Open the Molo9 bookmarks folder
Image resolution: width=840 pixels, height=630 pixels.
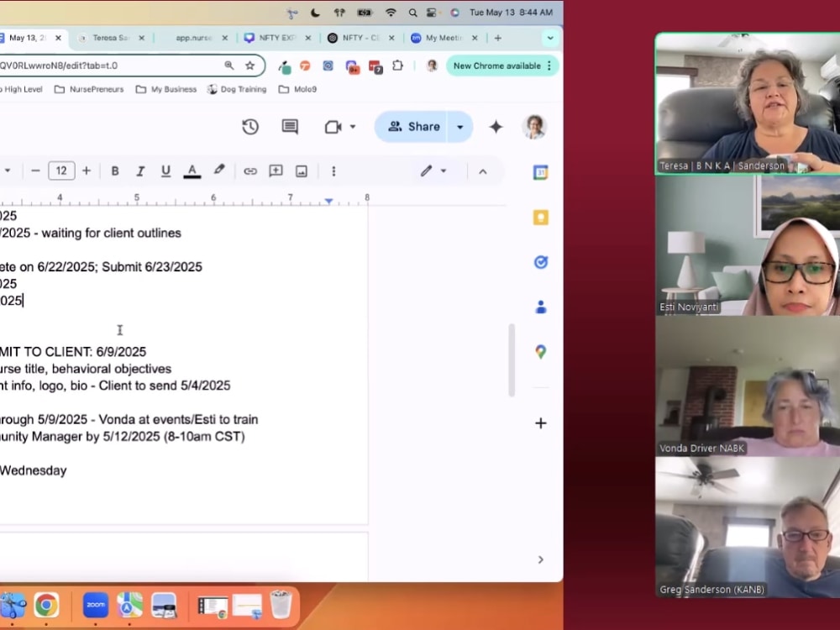tap(298, 90)
